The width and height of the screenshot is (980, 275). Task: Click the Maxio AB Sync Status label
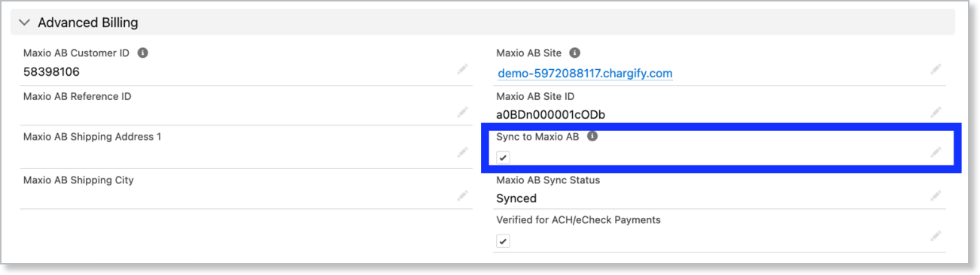pos(548,180)
